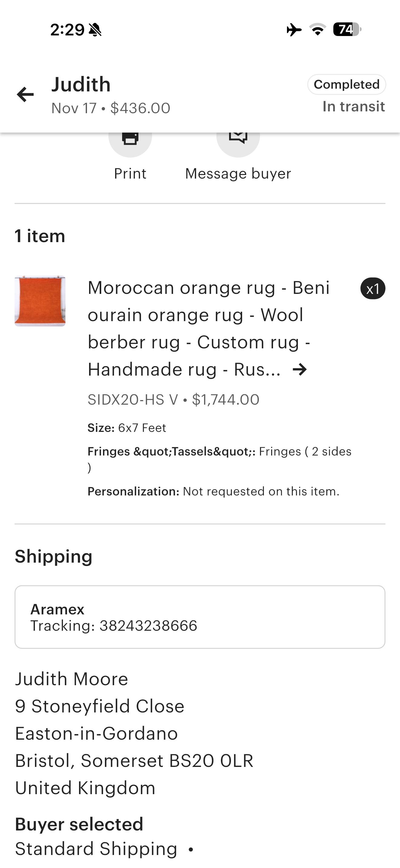Tap the Message buyer label
The image size is (400, 868).
(x=238, y=174)
